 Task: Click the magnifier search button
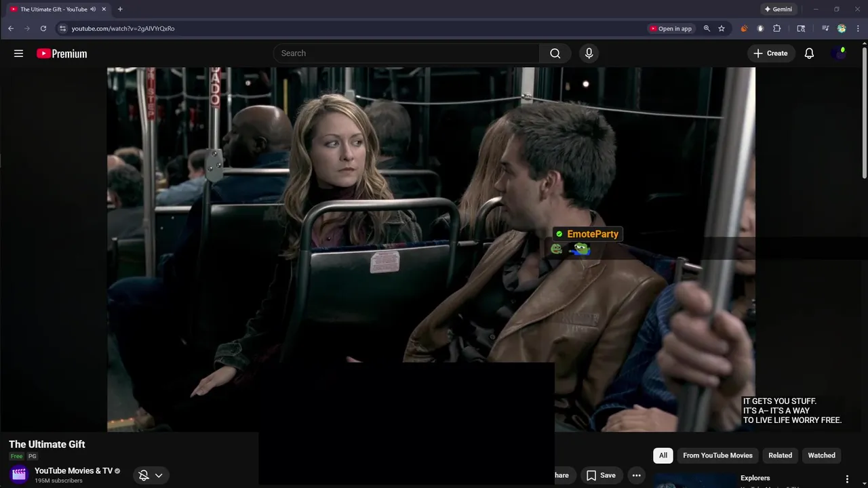pyautogui.click(x=555, y=54)
